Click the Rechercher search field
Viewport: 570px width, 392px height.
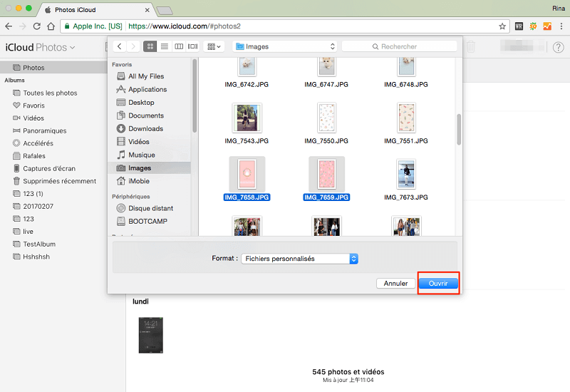point(399,46)
